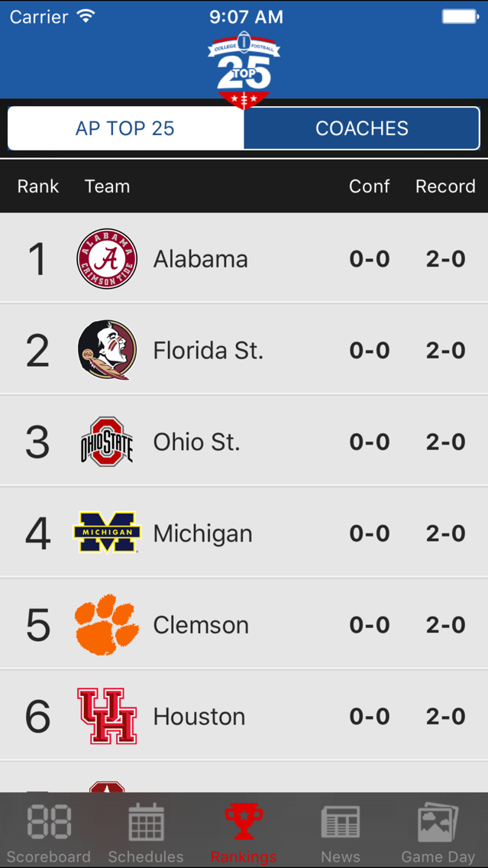
Task: Click the Record column header
Action: (445, 186)
